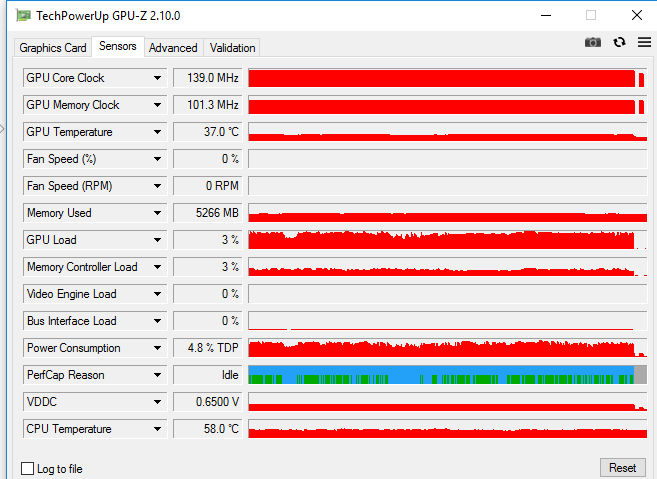Click the Bus Interface Load graph
This screenshot has width=657, height=479.
[x=447, y=321]
